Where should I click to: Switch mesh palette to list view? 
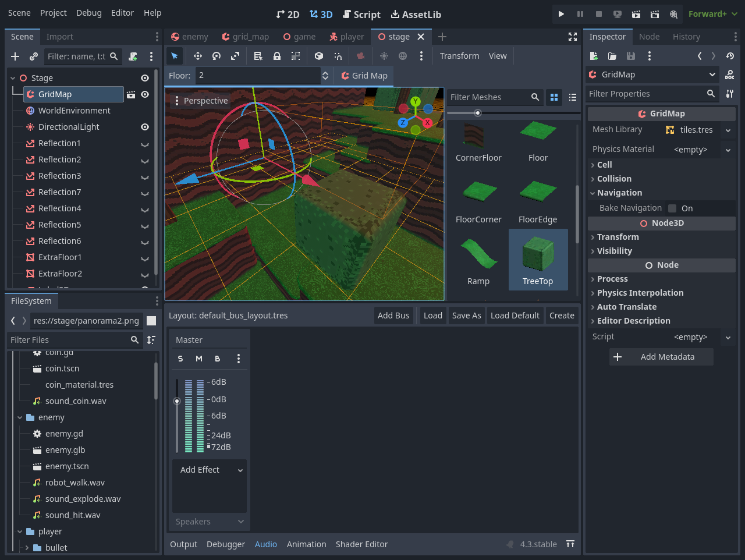click(x=573, y=97)
